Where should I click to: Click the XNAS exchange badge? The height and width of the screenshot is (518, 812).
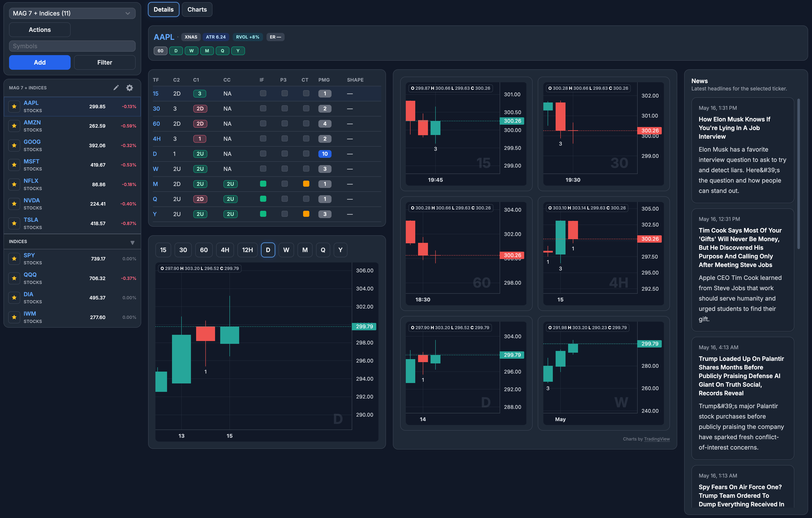[191, 37]
